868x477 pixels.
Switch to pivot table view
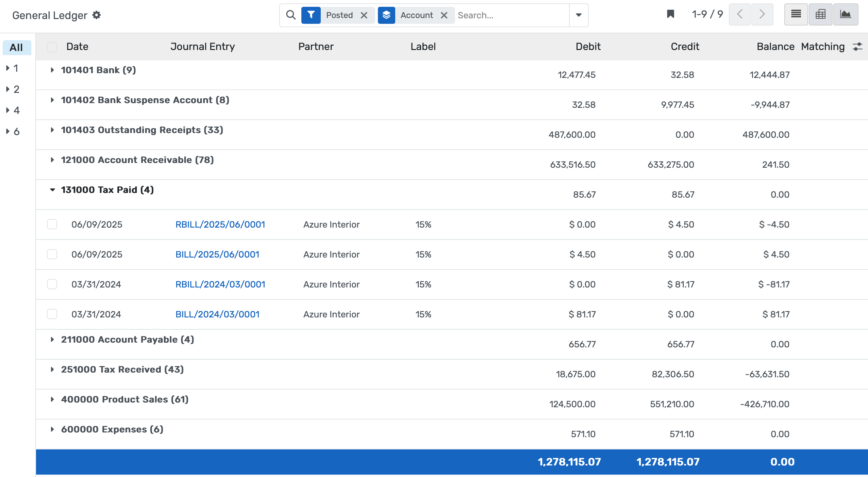point(820,14)
